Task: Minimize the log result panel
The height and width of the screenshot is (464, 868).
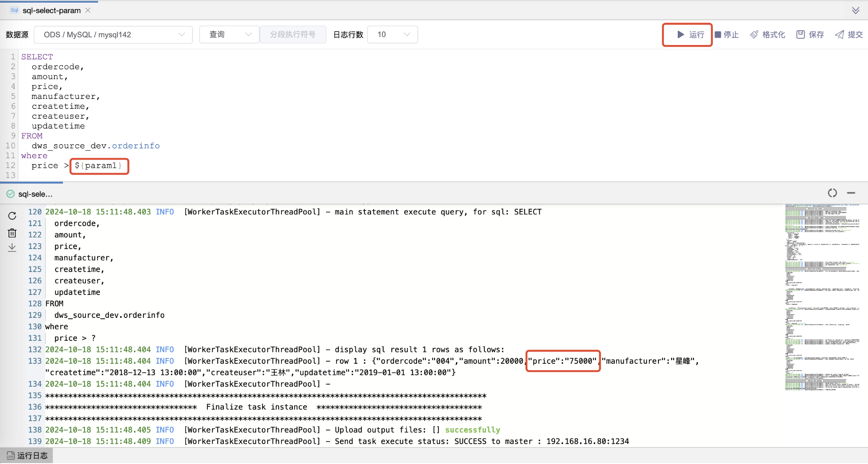Action: point(851,193)
